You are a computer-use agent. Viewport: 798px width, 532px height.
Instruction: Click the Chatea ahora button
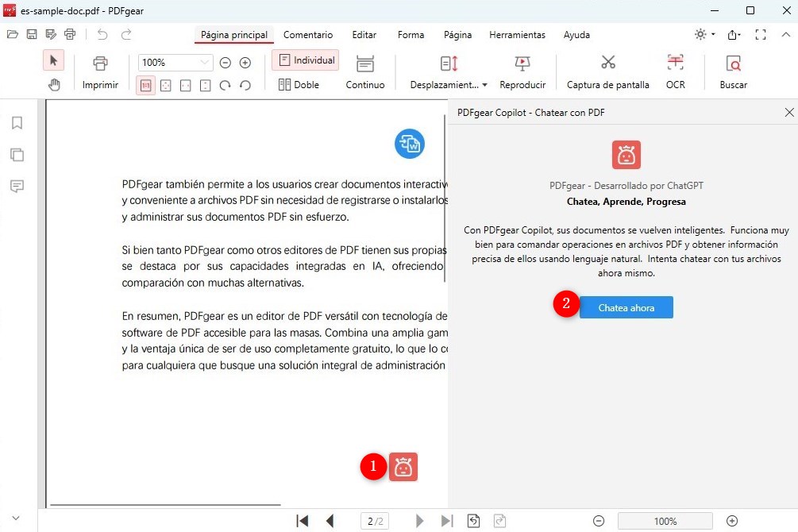point(626,307)
